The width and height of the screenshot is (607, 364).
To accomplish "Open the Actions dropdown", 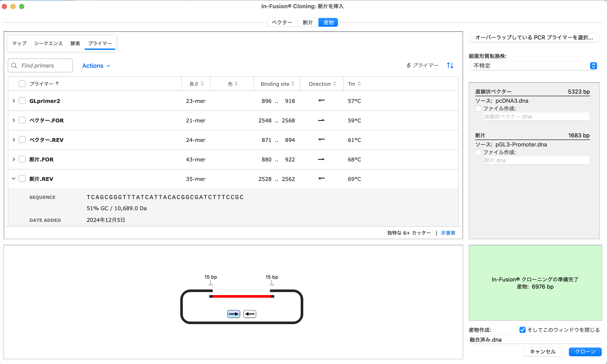I will [96, 65].
